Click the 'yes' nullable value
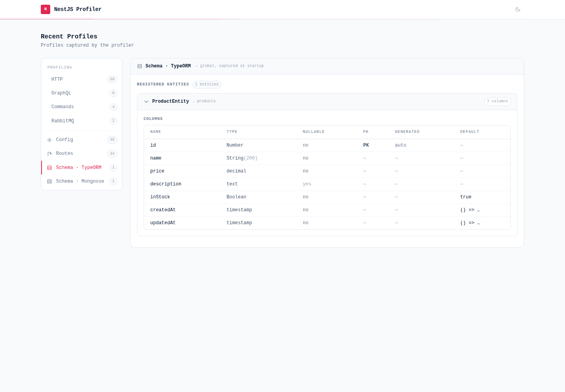 [307, 184]
